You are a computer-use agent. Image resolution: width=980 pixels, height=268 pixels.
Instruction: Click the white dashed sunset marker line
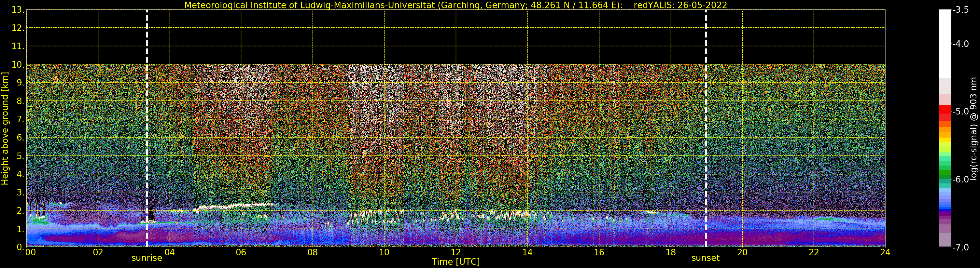[706, 128]
